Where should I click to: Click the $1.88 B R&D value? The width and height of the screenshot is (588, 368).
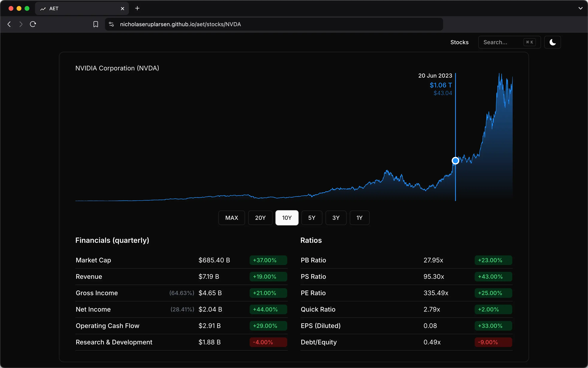(x=210, y=342)
